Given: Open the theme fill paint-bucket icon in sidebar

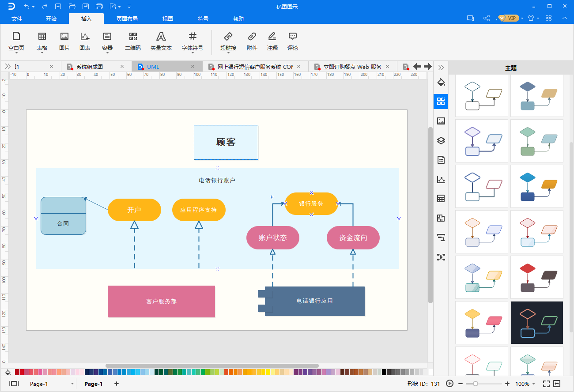Looking at the screenshot, I should click(441, 82).
